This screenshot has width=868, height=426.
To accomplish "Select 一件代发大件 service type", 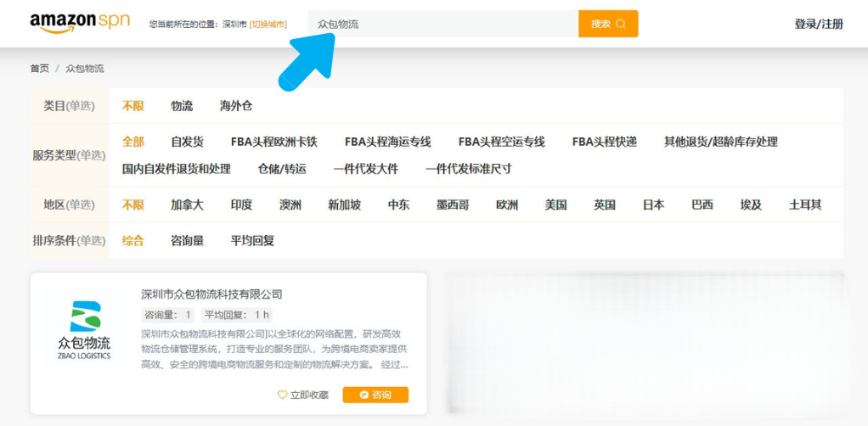I will pos(366,169).
